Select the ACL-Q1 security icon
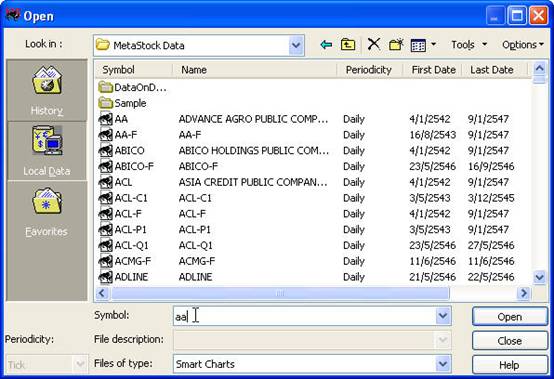Image resolution: width=554 pixels, height=379 pixels. click(x=105, y=245)
